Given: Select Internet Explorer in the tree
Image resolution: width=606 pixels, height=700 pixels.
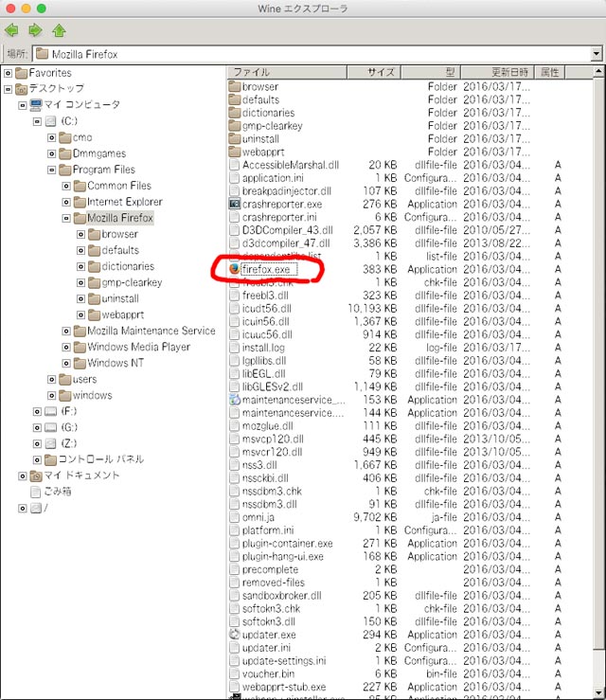Looking at the screenshot, I should coord(124,202).
